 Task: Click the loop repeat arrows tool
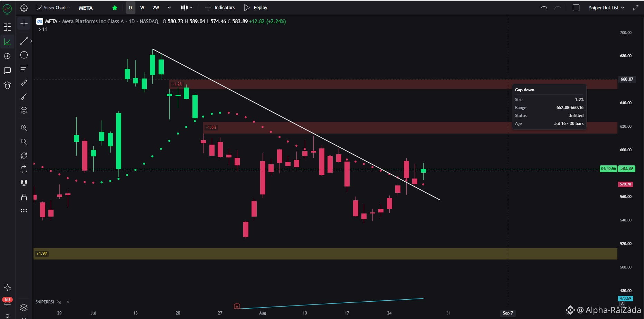(24, 169)
